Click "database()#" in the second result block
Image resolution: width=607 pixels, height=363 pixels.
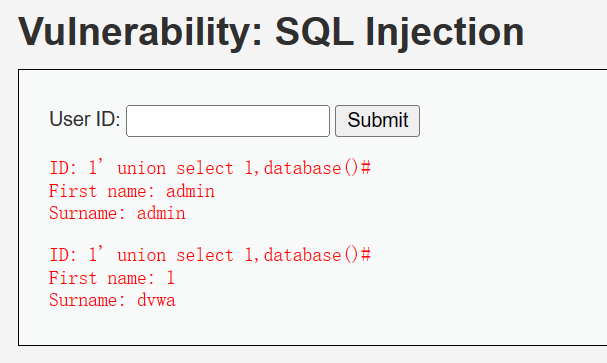pos(317,255)
